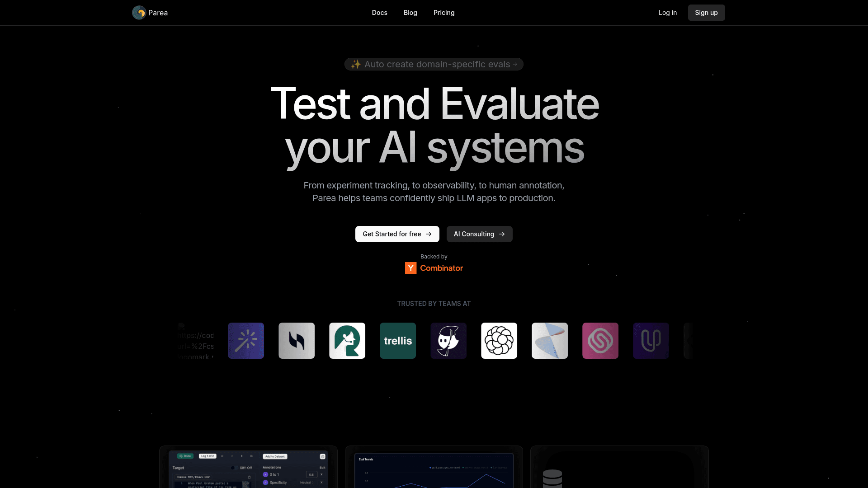Click the Combinator orange text link
Image resolution: width=868 pixels, height=488 pixels.
pyautogui.click(x=441, y=268)
